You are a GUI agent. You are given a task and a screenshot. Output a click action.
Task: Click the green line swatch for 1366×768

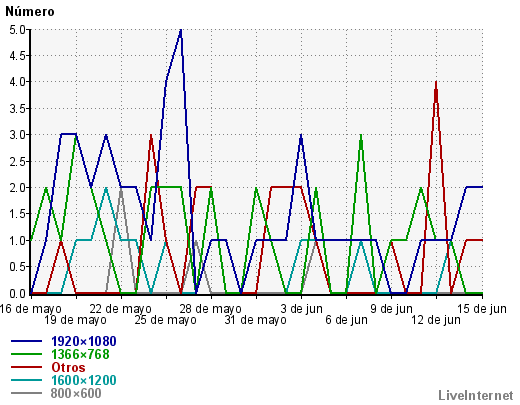pos(27,354)
